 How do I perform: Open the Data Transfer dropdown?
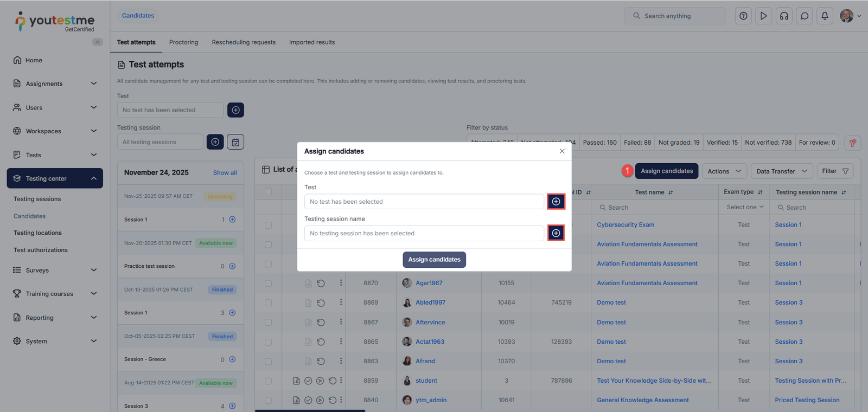[781, 171]
